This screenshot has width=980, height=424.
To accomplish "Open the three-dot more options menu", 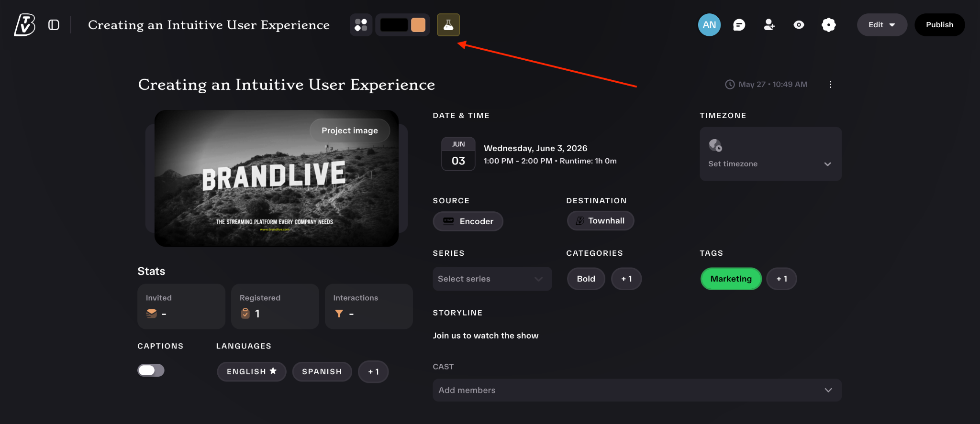I will (830, 85).
